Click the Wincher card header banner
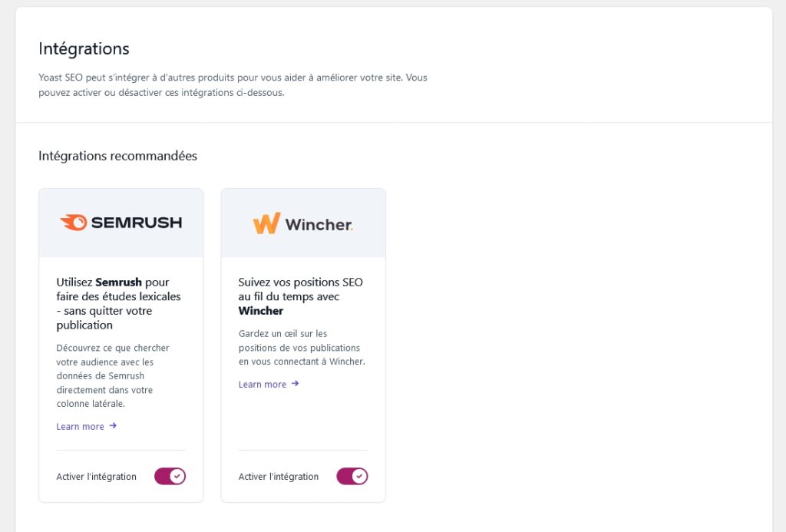 (302, 221)
